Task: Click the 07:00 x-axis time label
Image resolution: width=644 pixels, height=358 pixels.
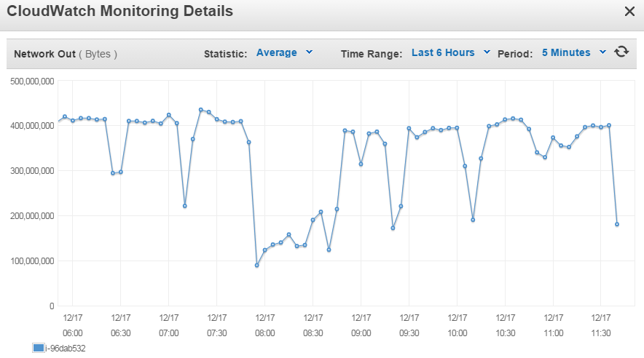Action: pyautogui.click(x=169, y=333)
